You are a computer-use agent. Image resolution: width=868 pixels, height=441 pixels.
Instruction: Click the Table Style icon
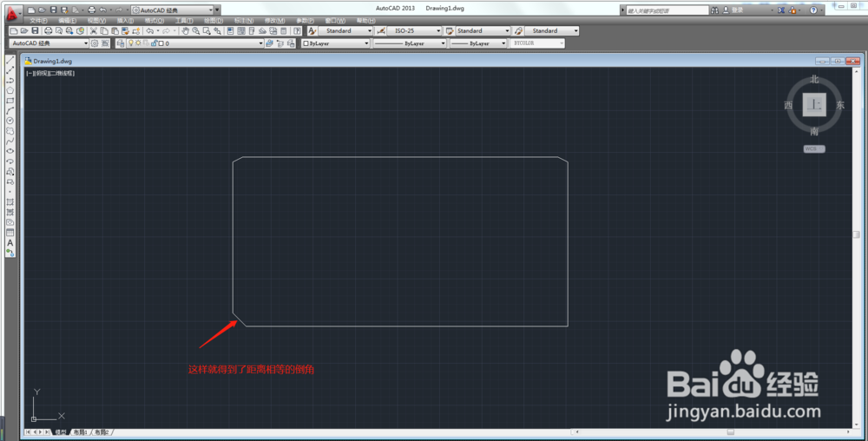click(x=450, y=31)
